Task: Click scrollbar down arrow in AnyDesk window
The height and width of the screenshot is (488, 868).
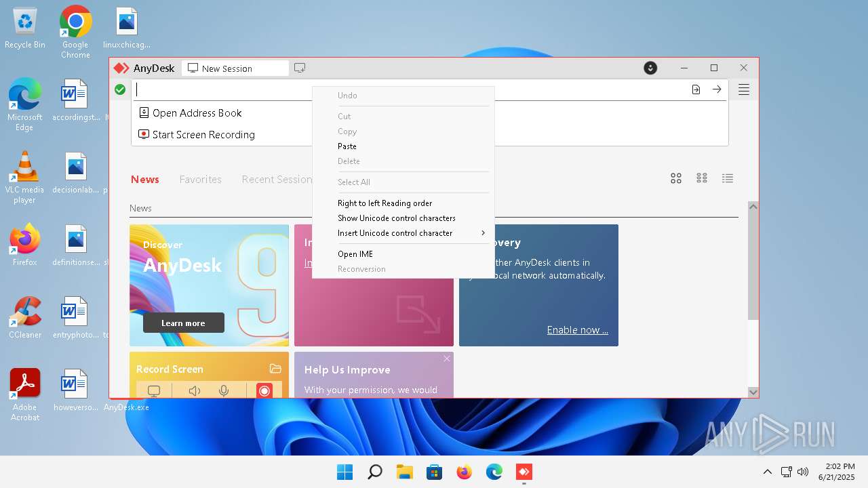Action: (753, 392)
